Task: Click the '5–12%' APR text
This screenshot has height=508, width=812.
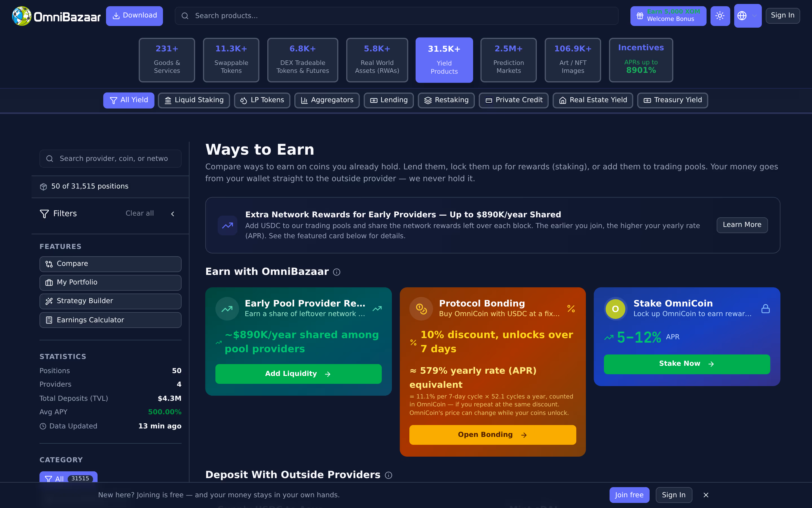Action: pyautogui.click(x=639, y=337)
